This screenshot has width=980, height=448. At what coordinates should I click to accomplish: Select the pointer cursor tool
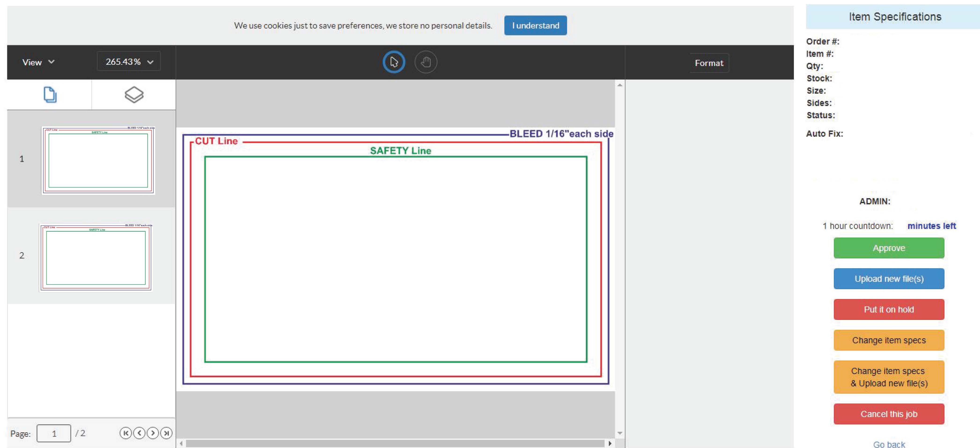coord(394,62)
